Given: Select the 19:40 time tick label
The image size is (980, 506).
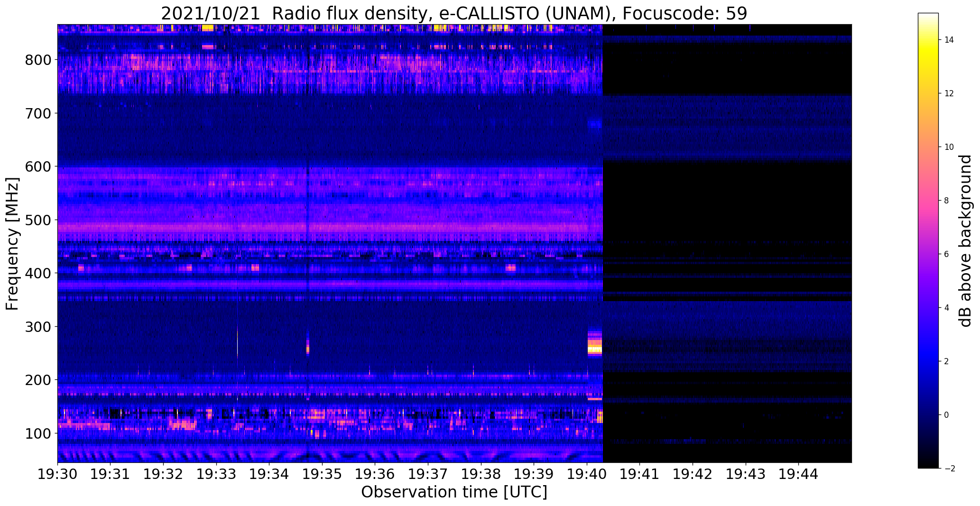Looking at the screenshot, I should (x=587, y=474).
